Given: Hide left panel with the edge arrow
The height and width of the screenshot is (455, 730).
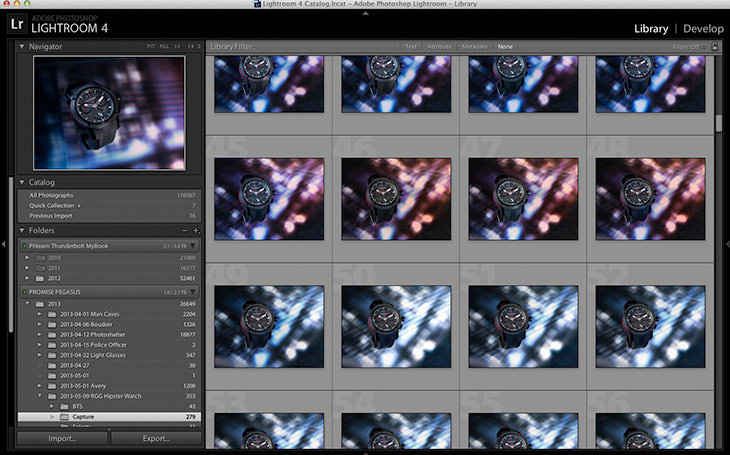Looking at the screenshot, I should click(x=3, y=244).
